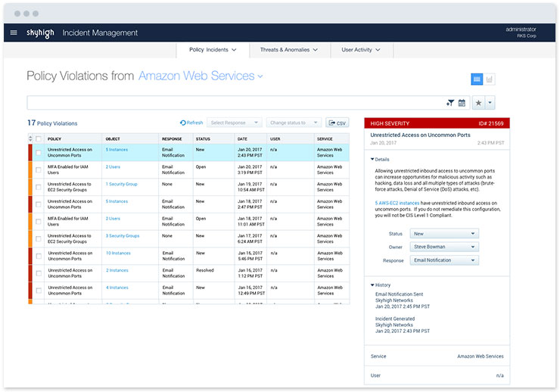
Task: Check the Jan 16 1:12 PM row checkbox
Action: coord(38,273)
